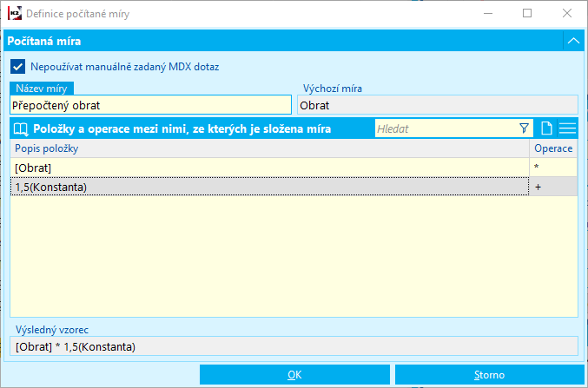
Task: Click the Popis položky column header
Action: point(269,148)
